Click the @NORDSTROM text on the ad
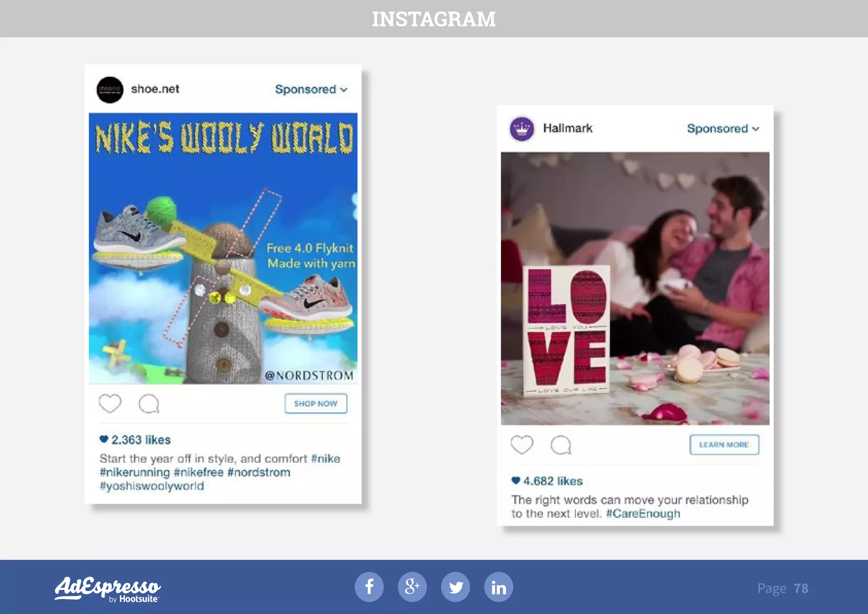The width and height of the screenshot is (868, 614). click(309, 376)
